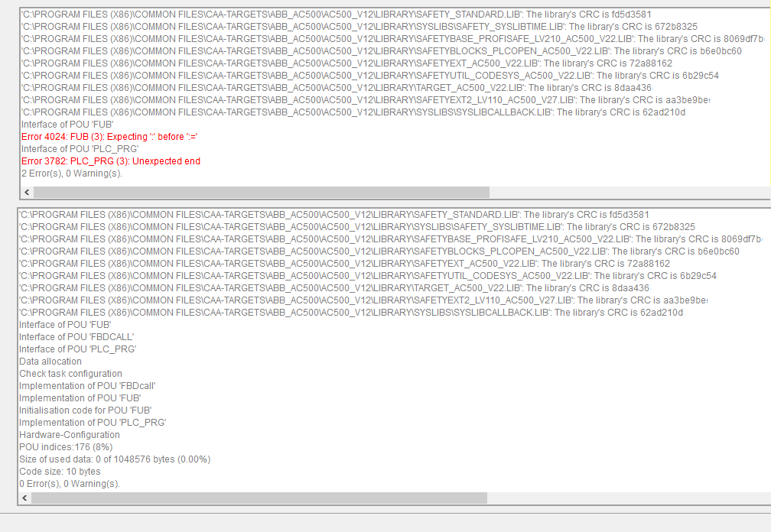Select the 'Size of used data' line
This screenshot has width=771, height=532.
coord(115,459)
